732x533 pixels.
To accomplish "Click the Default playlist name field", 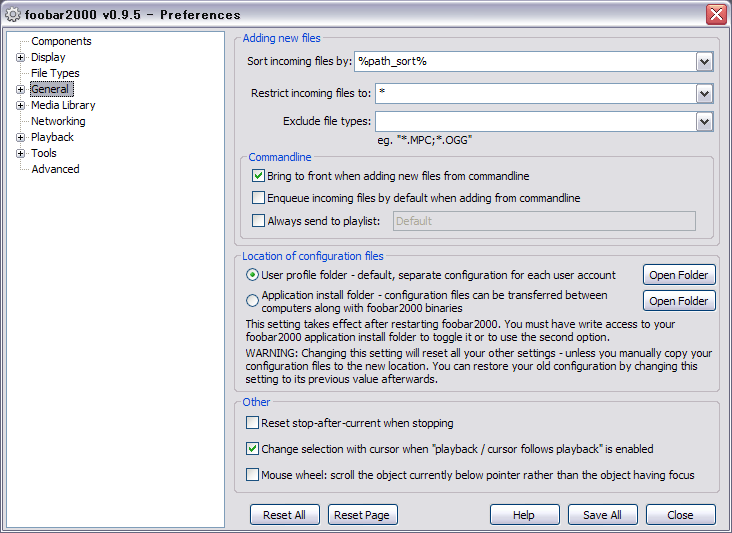I will pyautogui.click(x=544, y=221).
